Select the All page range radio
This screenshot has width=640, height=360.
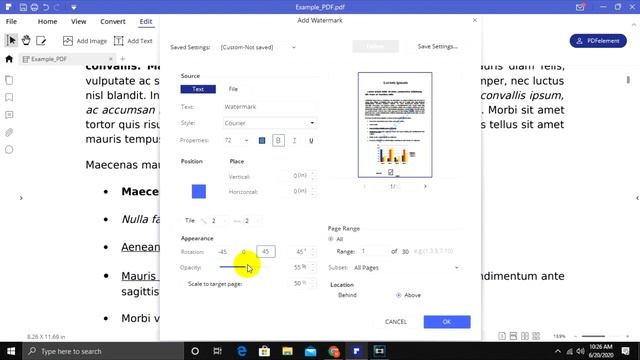coord(331,239)
